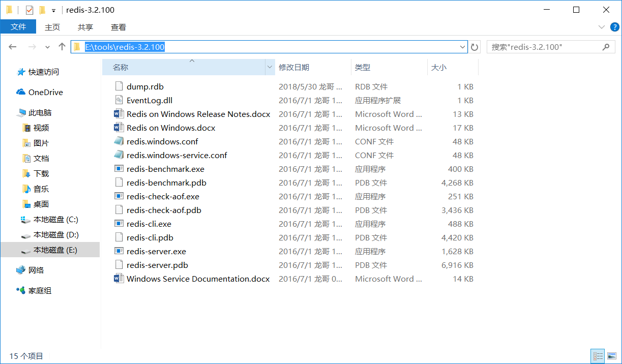The height and width of the screenshot is (364, 622).
Task: Go forward with the right arrow
Action: pyautogui.click(x=32, y=47)
